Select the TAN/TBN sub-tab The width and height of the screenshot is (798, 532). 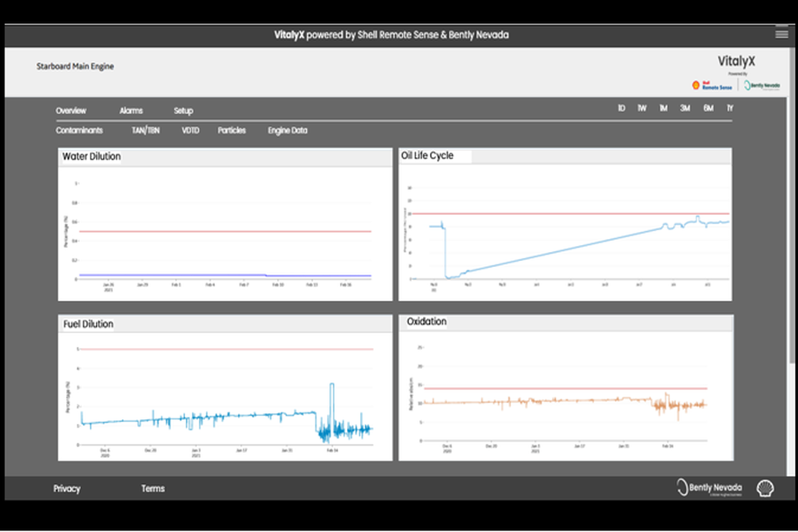(146, 130)
